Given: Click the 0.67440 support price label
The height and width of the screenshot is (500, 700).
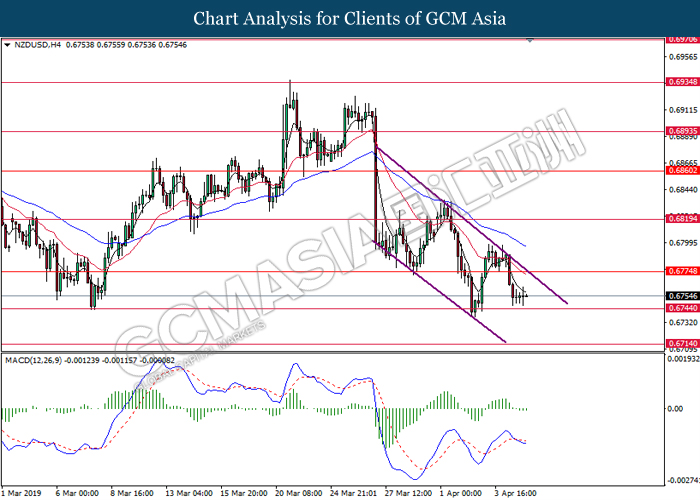Looking at the screenshot, I should click(683, 308).
